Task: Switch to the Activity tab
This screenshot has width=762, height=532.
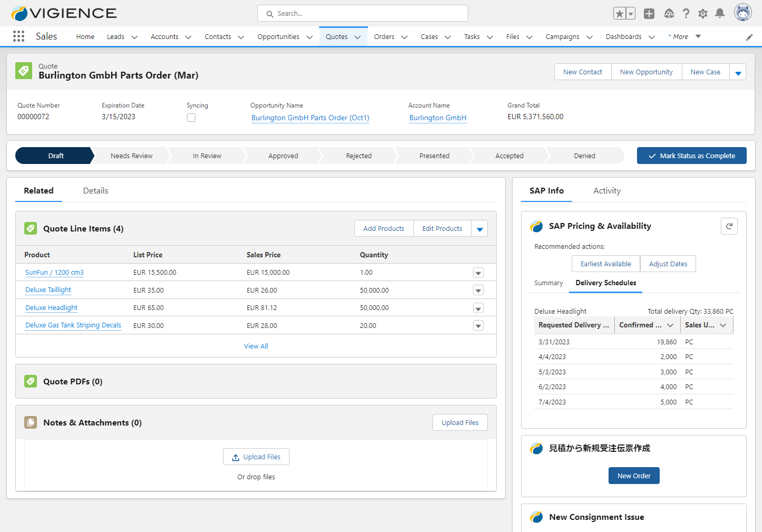Action: [607, 191]
